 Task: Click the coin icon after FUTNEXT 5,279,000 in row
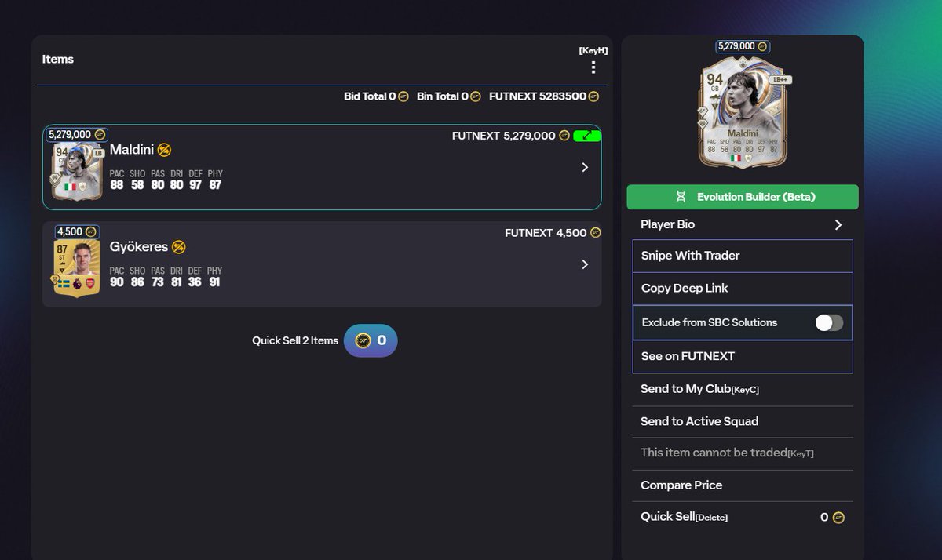click(x=564, y=136)
